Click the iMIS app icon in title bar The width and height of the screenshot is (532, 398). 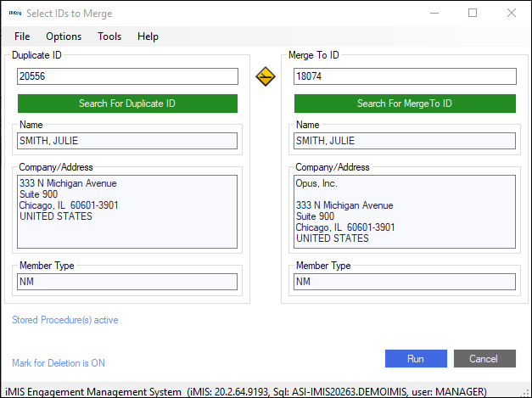(13, 14)
